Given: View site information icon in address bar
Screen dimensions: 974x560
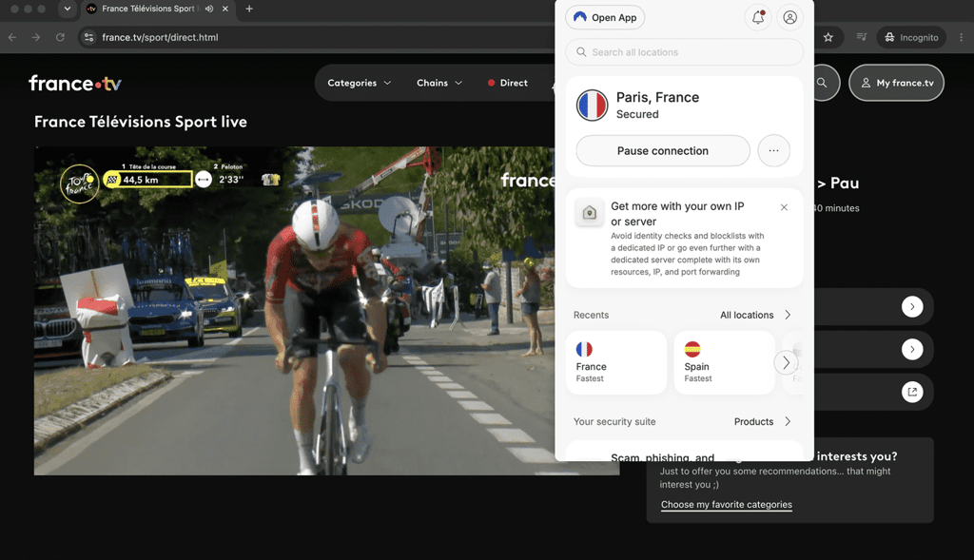Looking at the screenshot, I should 88,37.
